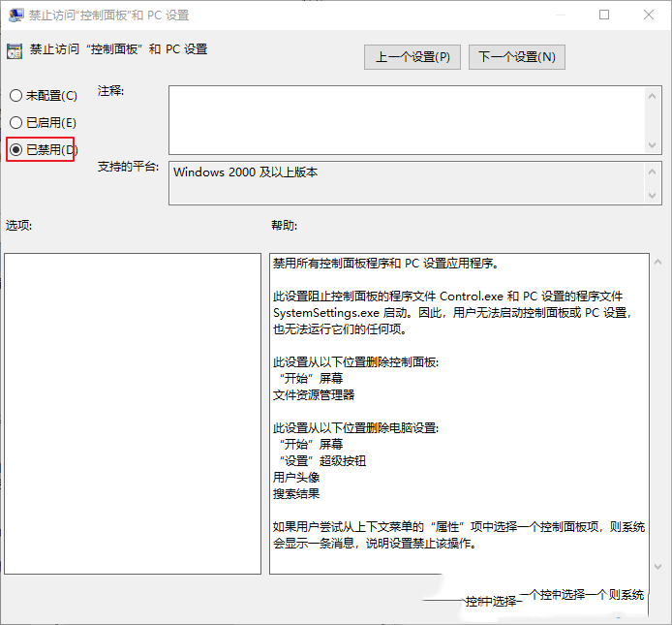Image resolution: width=672 pixels, height=625 pixels.
Task: Click the 支持的平台 label
Action: [128, 167]
